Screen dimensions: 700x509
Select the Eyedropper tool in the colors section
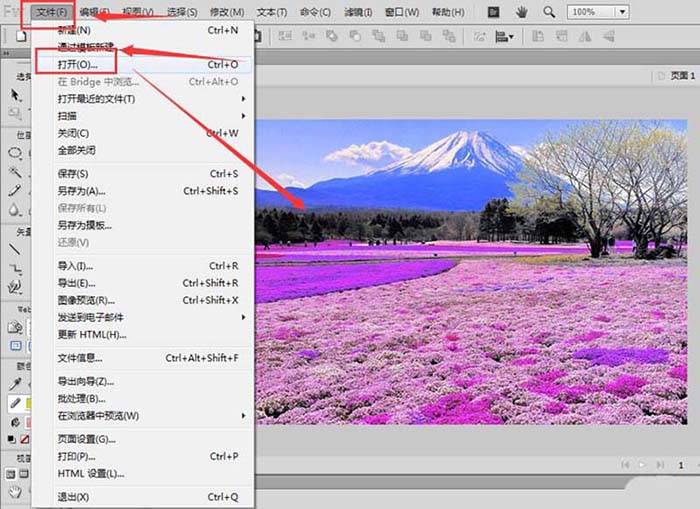tap(15, 384)
